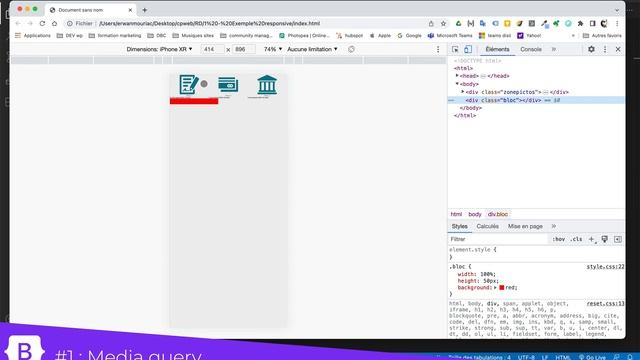Click the browser address bar URL

pyautogui.click(x=209, y=24)
